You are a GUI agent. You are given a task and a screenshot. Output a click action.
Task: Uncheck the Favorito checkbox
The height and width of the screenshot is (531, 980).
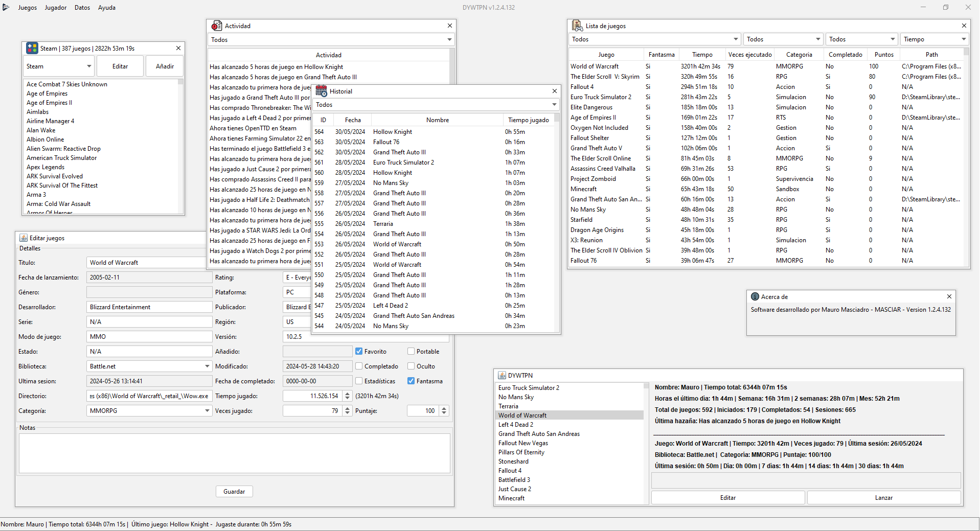[x=359, y=352]
